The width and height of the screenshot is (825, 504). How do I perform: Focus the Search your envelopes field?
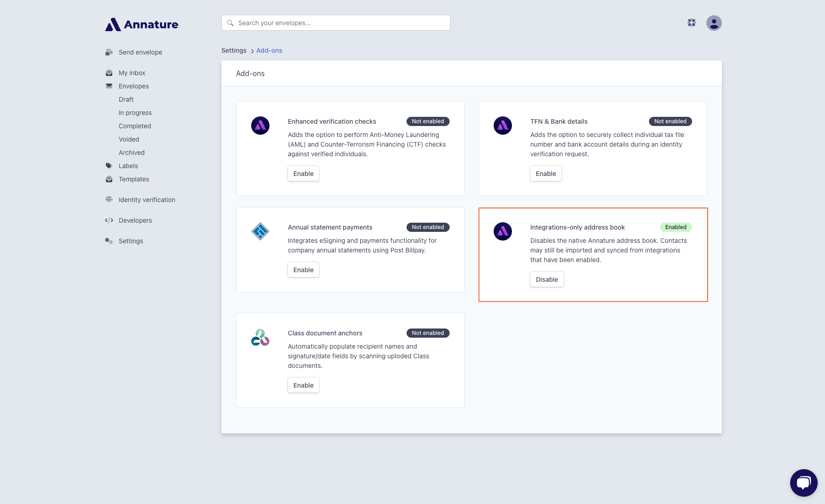(336, 23)
